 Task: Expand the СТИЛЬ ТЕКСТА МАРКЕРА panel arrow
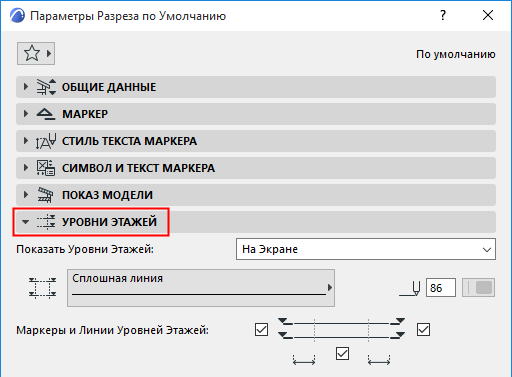coord(26,141)
